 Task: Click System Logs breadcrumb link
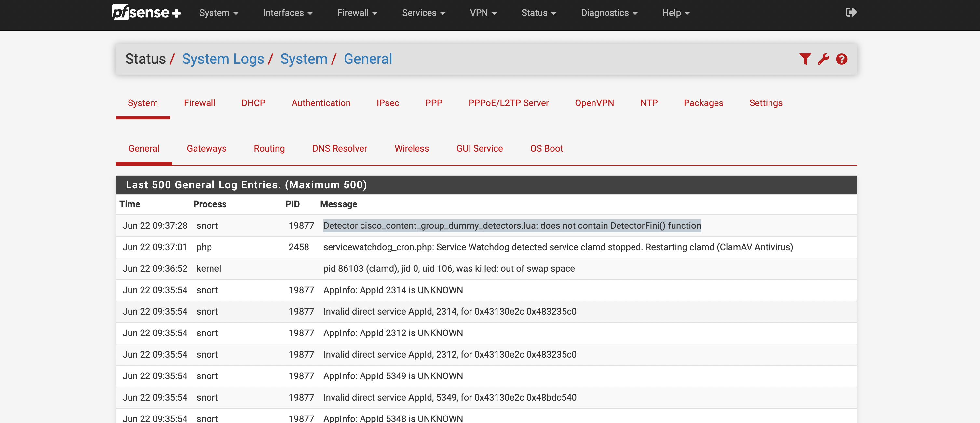click(223, 59)
